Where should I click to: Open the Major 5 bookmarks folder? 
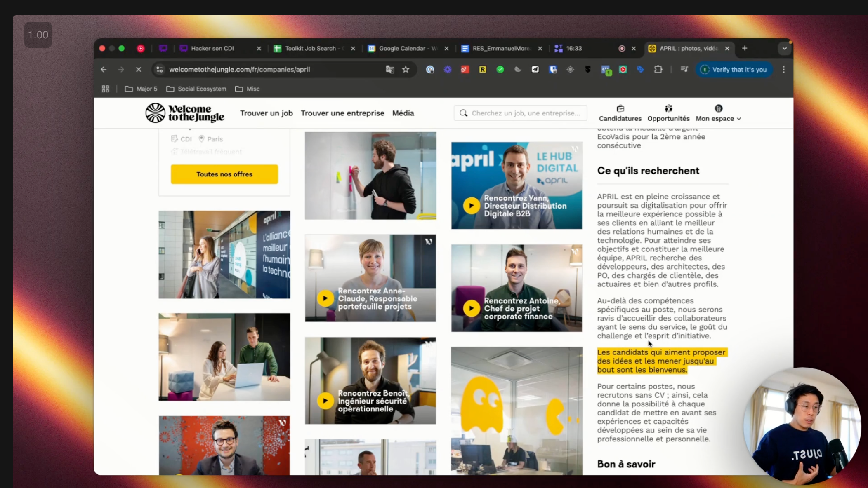[142, 89]
